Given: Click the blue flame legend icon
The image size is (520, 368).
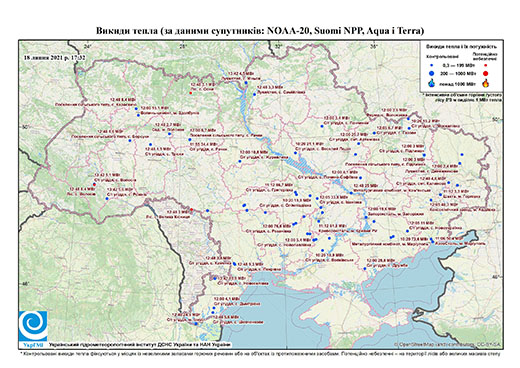Looking at the screenshot, I should click(x=432, y=83).
